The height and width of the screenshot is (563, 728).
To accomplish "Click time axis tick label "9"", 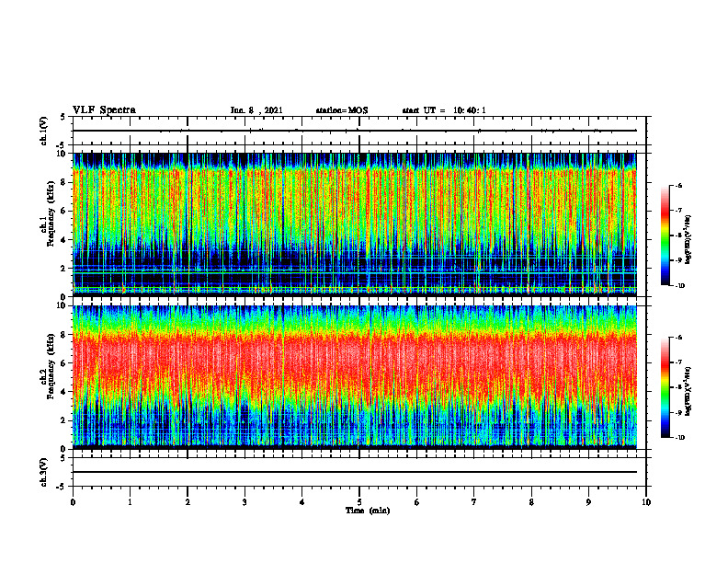I will [x=588, y=502].
